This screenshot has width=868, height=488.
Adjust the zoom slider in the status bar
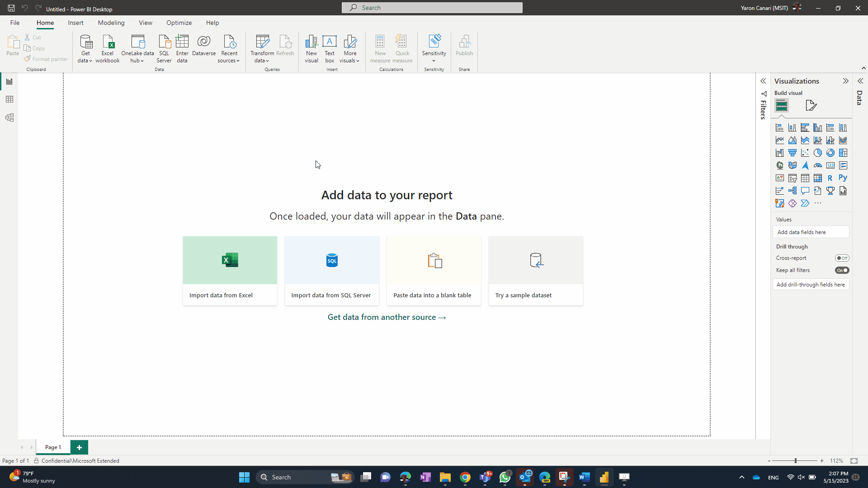pyautogui.click(x=795, y=460)
